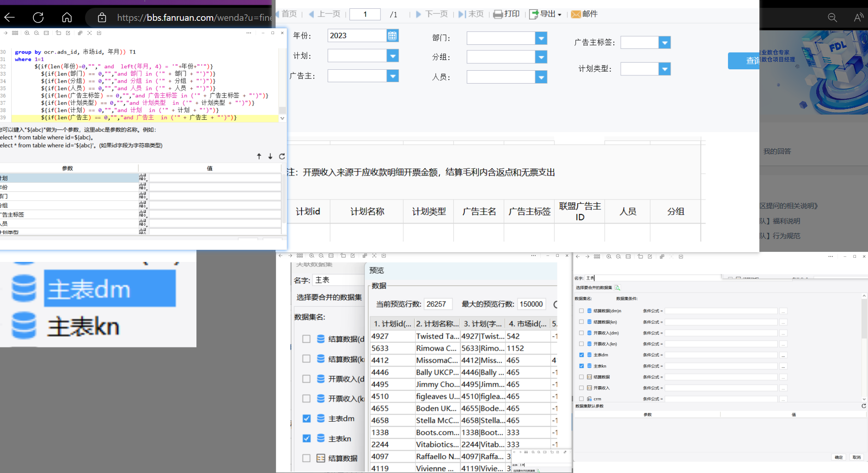The height and width of the screenshot is (473, 868).
Task: Edit image in the SQL code viewer
Action: point(68,33)
